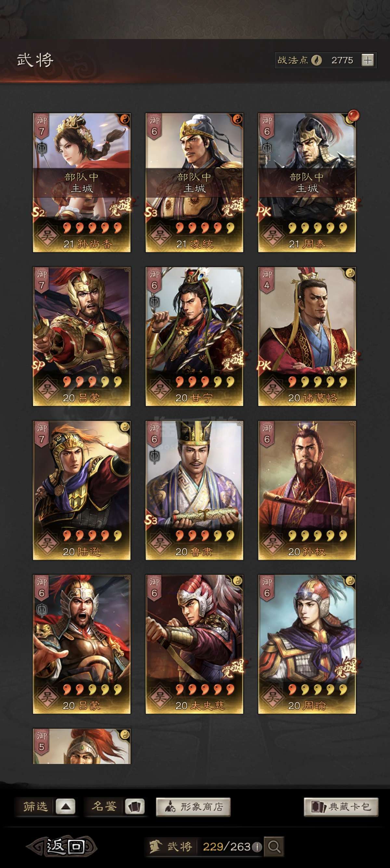The width and height of the screenshot is (390, 868).
Task: Select the 陆逊 general card
Action: tap(82, 490)
